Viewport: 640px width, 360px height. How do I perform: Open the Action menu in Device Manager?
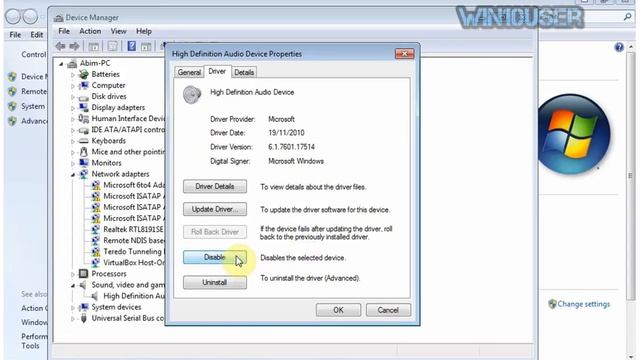pyautogui.click(x=90, y=31)
